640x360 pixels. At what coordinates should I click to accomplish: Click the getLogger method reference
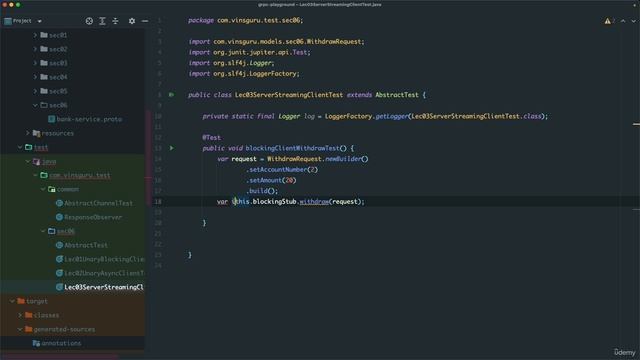(x=391, y=116)
